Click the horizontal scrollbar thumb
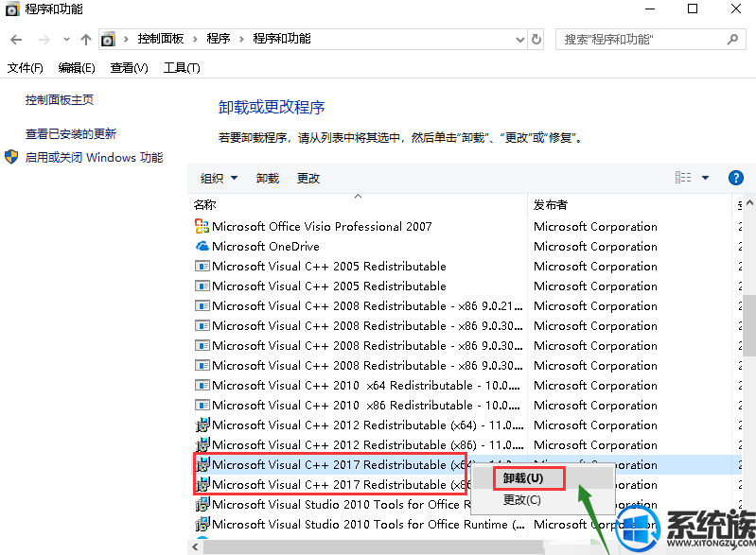 click(373, 546)
